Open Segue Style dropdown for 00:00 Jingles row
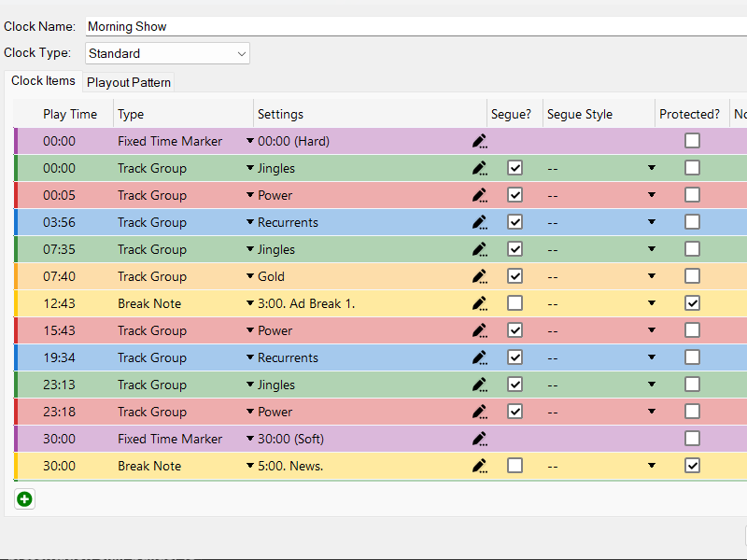Image resolution: width=747 pixels, height=560 pixels. tap(652, 168)
